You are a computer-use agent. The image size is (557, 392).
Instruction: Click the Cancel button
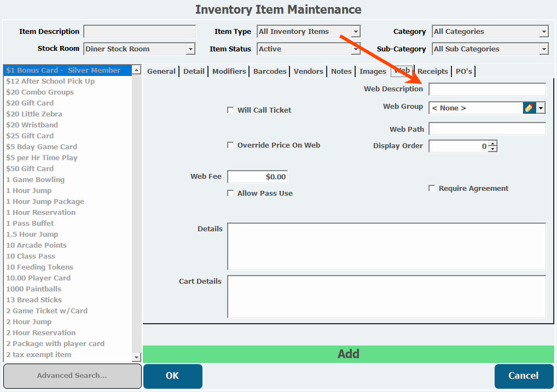[524, 376]
